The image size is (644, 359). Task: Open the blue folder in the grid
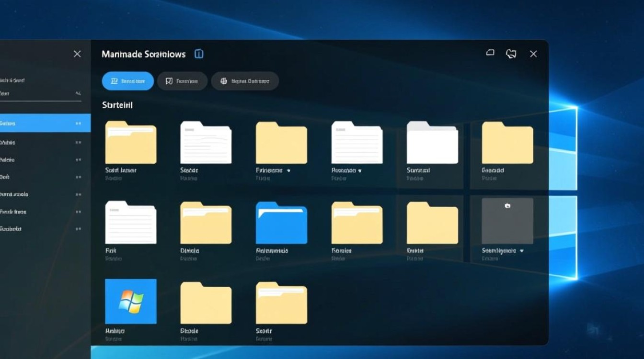281,223
